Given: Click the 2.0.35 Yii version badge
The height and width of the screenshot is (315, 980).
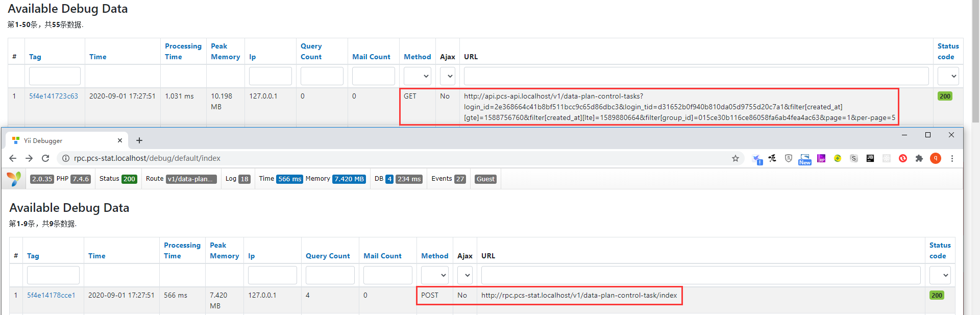Looking at the screenshot, I should pos(42,179).
